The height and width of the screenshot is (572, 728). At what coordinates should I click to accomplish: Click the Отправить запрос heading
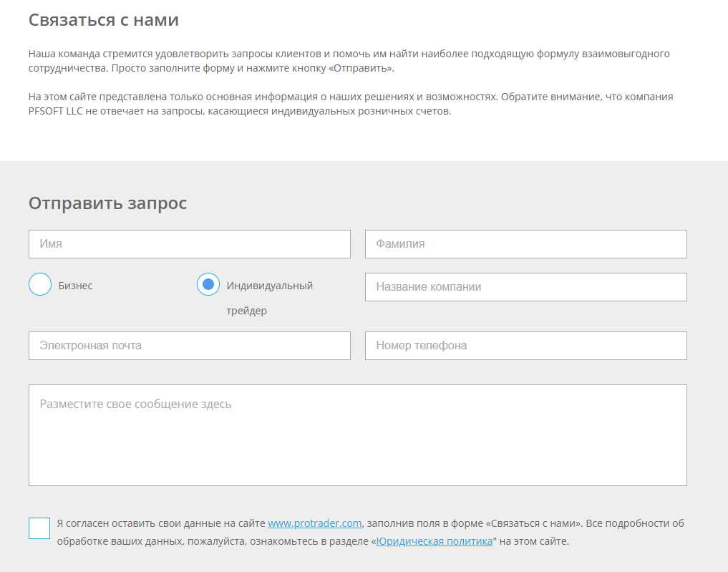(x=107, y=203)
